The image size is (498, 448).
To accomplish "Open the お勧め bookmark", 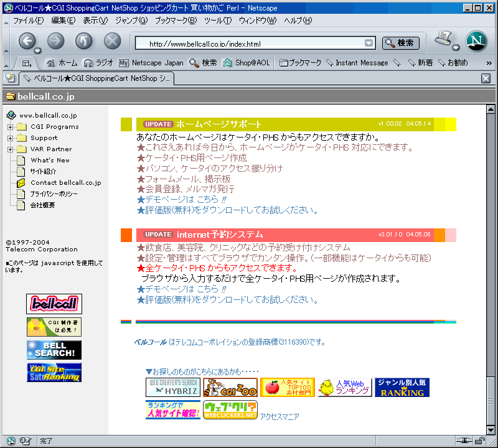I will point(453,63).
